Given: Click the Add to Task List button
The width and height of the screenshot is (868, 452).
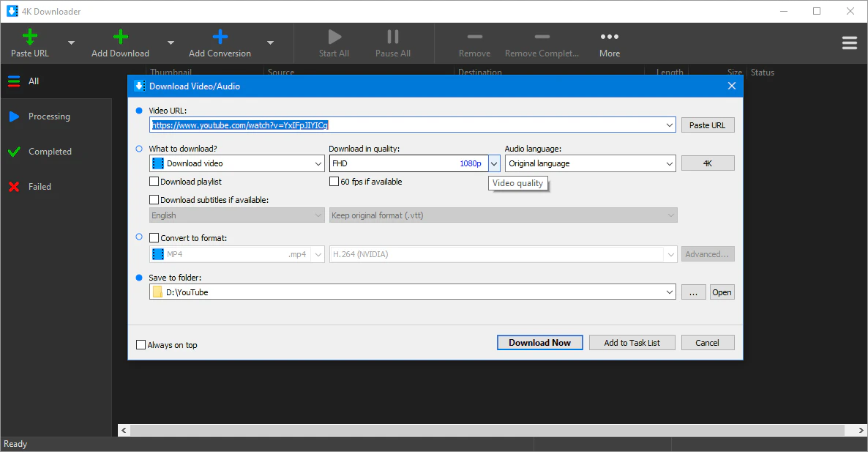Looking at the screenshot, I should pos(632,343).
